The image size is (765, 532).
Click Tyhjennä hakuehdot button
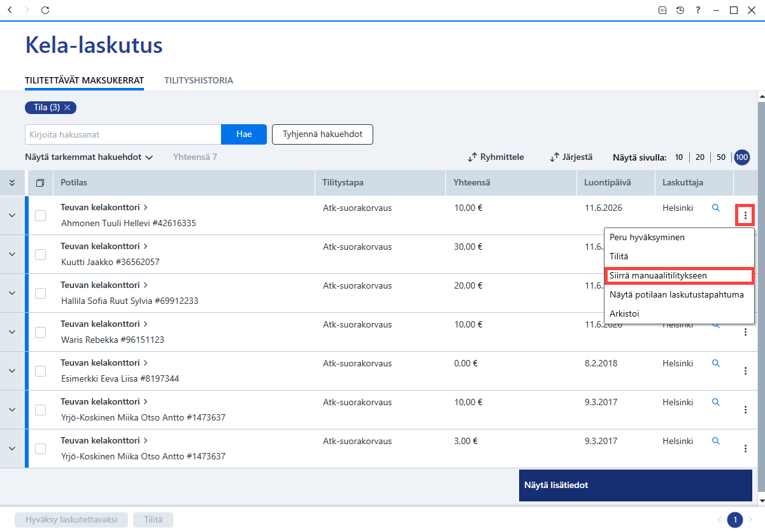[x=322, y=134]
